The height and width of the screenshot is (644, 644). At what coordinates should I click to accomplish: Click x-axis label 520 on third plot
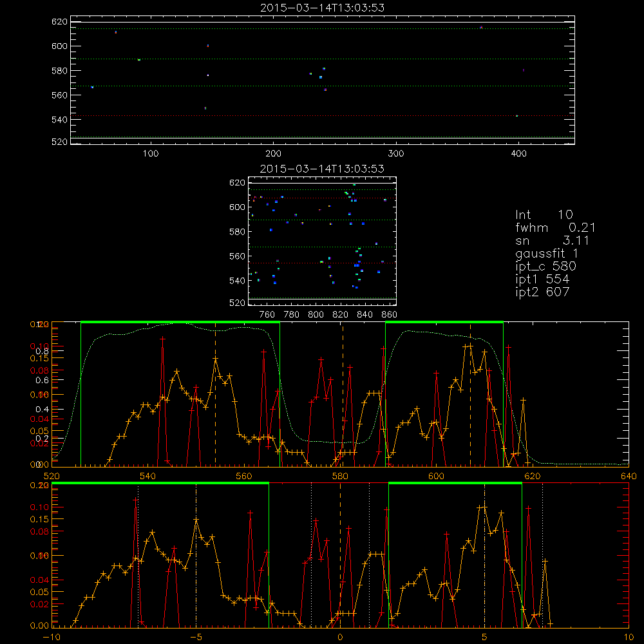[52, 476]
